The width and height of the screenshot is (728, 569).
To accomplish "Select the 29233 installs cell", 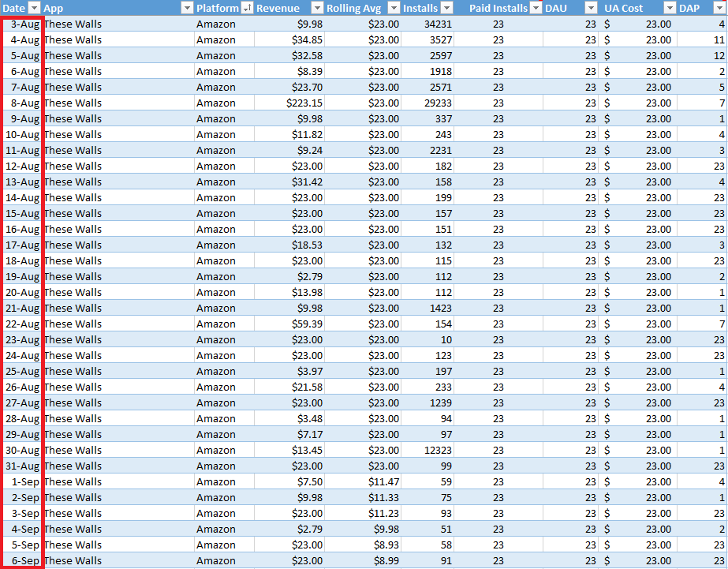I will pyautogui.click(x=426, y=103).
